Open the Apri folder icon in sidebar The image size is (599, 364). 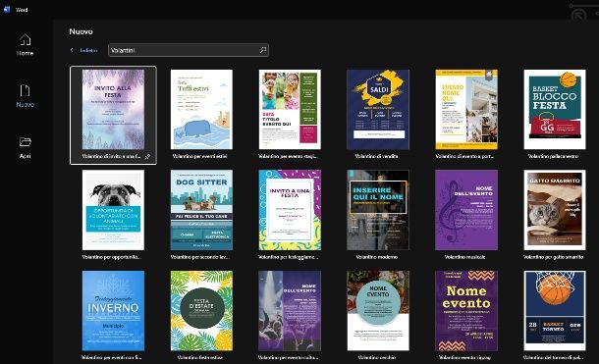[x=26, y=142]
